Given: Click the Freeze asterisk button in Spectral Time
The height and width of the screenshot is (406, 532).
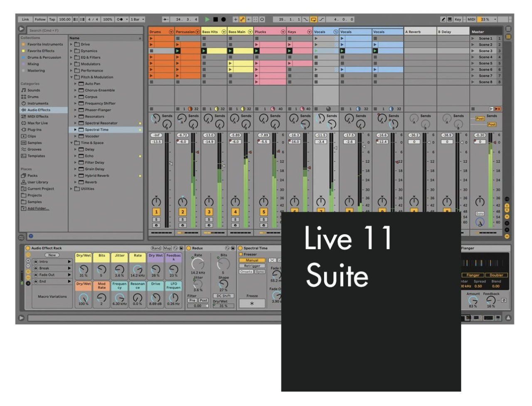Looking at the screenshot, I should coord(252,303).
